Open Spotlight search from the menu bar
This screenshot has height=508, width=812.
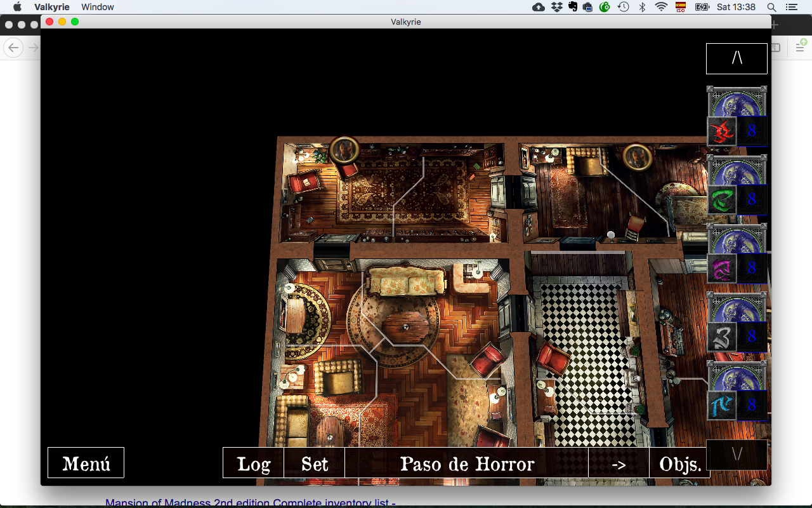[771, 7]
